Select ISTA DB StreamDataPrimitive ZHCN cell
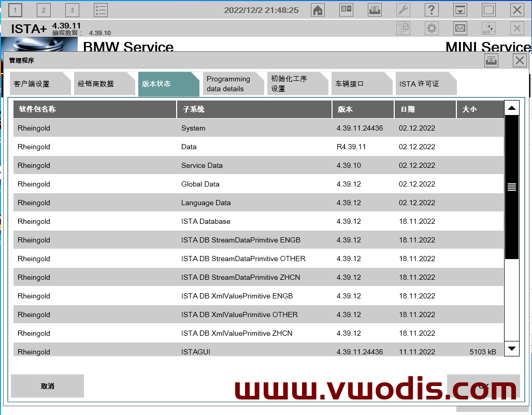Image resolution: width=532 pixels, height=415 pixels. 240,277
